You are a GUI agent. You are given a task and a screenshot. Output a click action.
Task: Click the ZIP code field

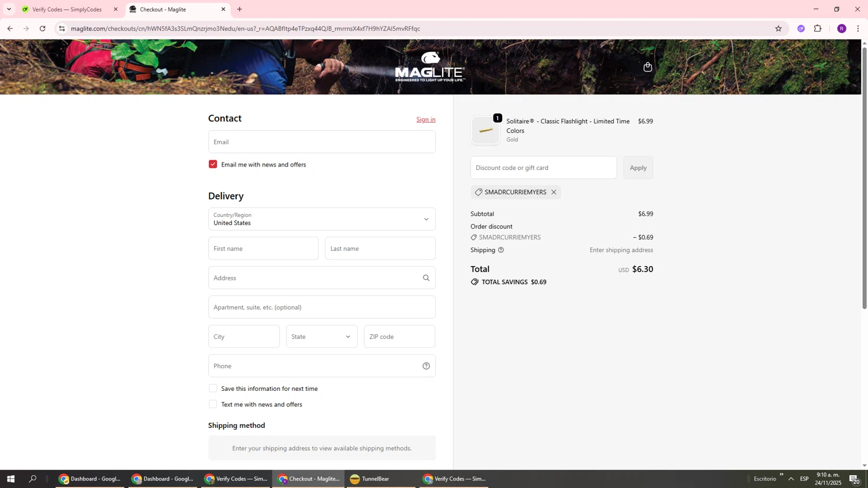point(399,337)
